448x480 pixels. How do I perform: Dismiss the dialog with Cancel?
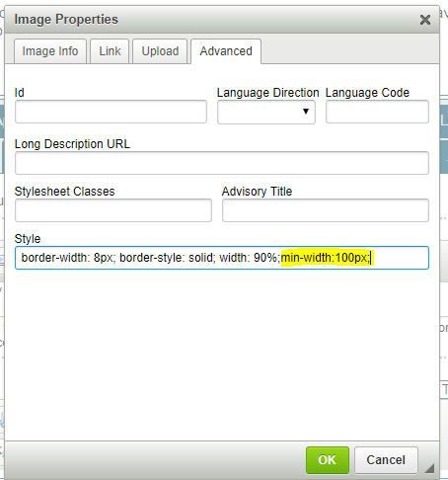(386, 460)
